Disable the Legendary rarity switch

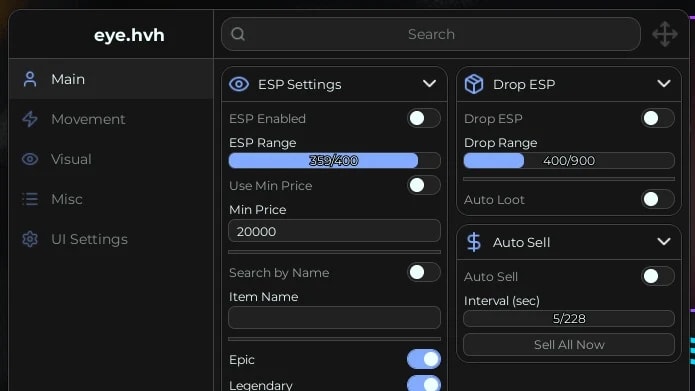point(424,383)
